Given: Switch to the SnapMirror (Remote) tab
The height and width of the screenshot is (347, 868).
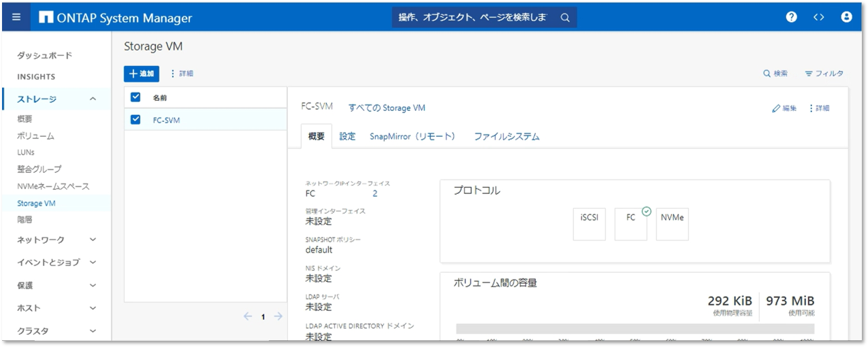Looking at the screenshot, I should [413, 136].
